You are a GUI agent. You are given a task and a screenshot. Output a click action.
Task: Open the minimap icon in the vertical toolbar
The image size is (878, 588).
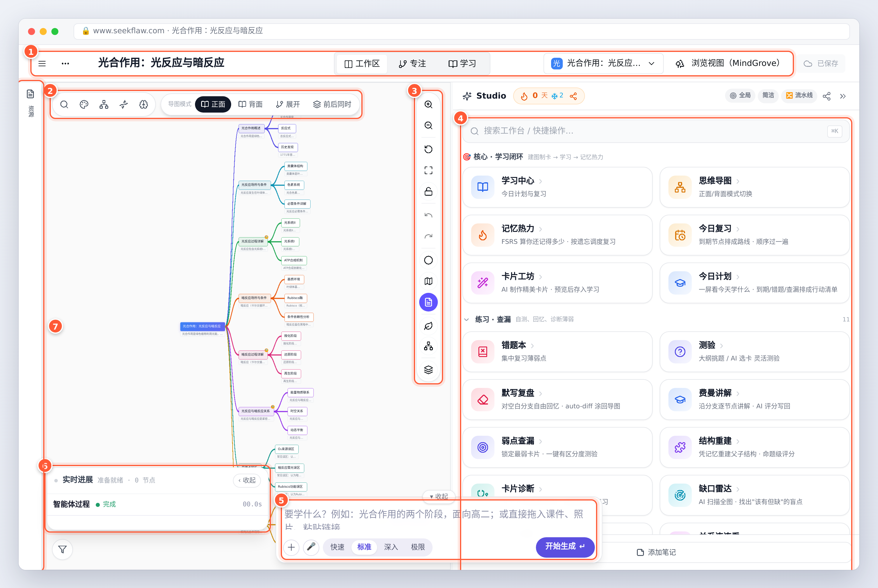pyautogui.click(x=428, y=281)
